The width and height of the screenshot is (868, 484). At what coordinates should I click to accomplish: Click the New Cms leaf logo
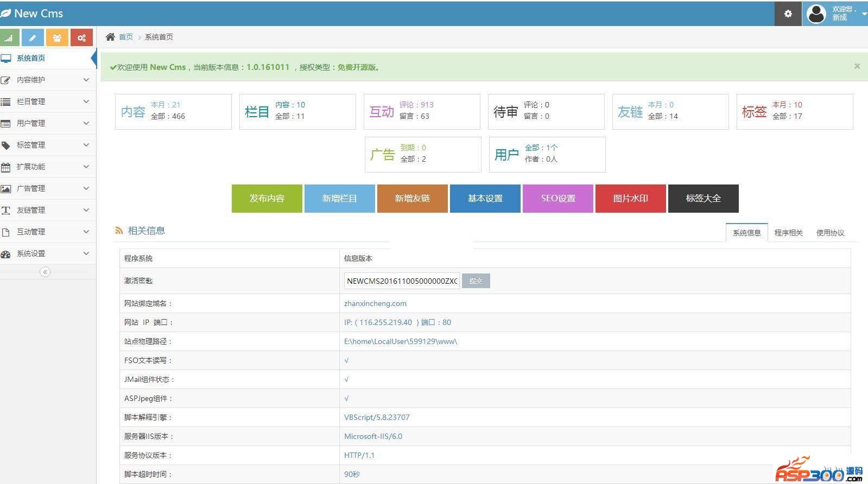(5, 14)
